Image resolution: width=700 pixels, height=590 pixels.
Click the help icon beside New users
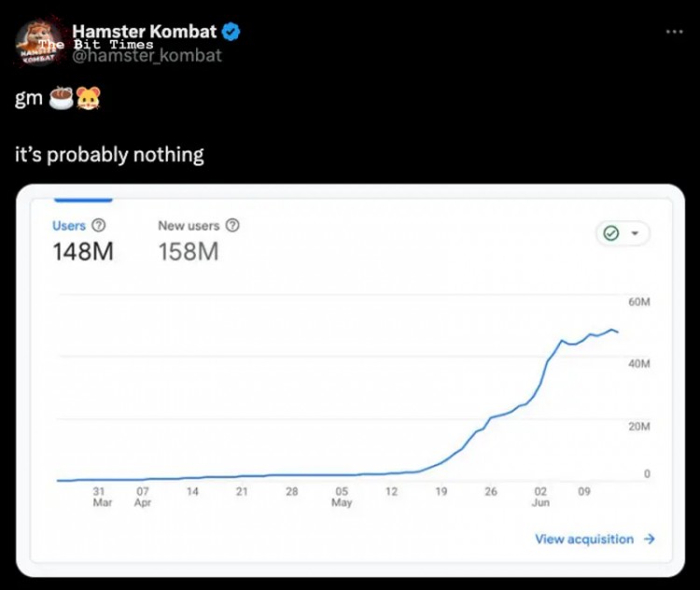click(x=232, y=226)
